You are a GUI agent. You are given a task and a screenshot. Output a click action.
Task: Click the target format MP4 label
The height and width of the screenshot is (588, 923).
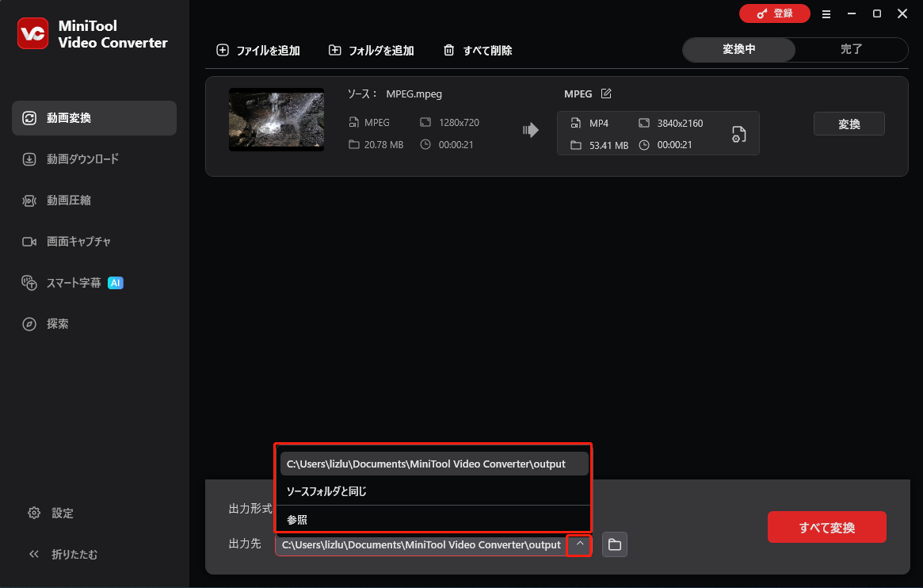pyautogui.click(x=599, y=123)
